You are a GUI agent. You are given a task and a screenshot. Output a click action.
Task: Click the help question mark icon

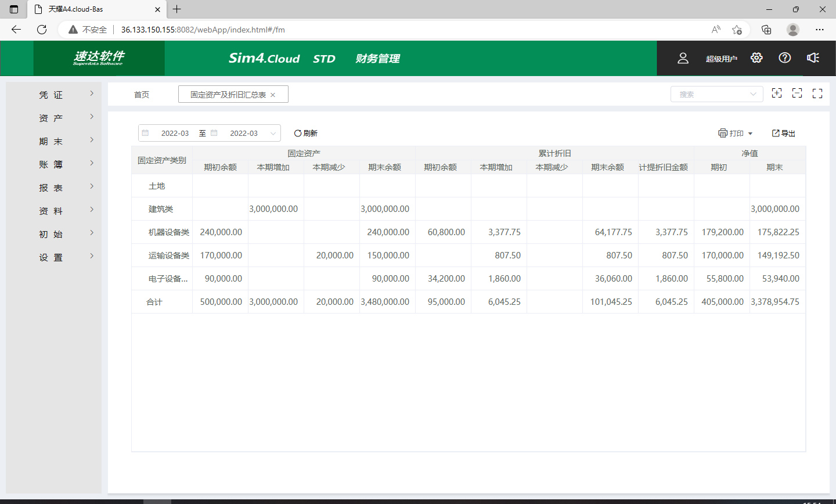coord(785,58)
